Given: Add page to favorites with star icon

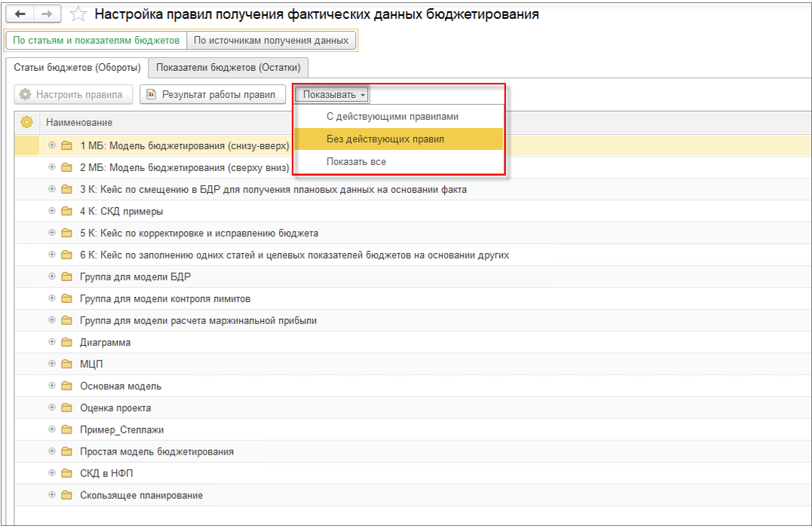Looking at the screenshot, I should point(78,14).
